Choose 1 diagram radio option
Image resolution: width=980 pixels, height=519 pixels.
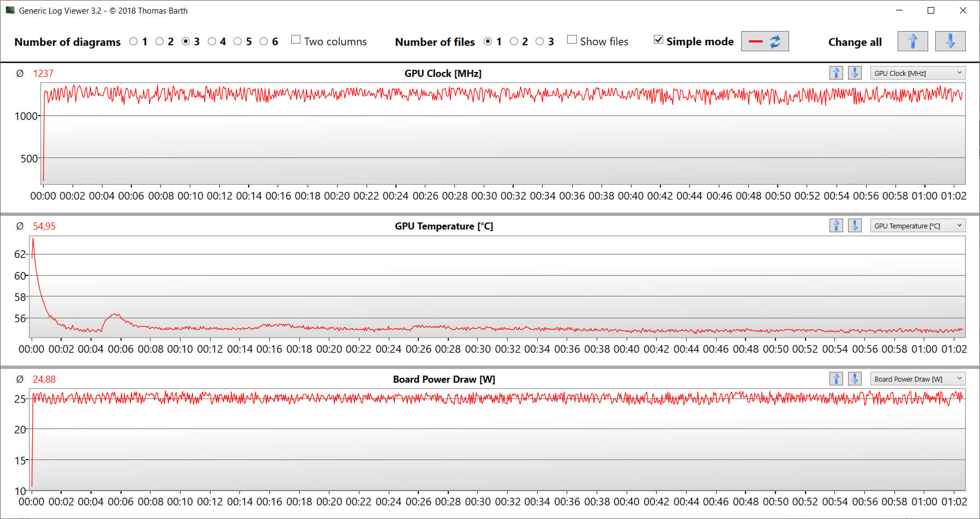pyautogui.click(x=134, y=41)
